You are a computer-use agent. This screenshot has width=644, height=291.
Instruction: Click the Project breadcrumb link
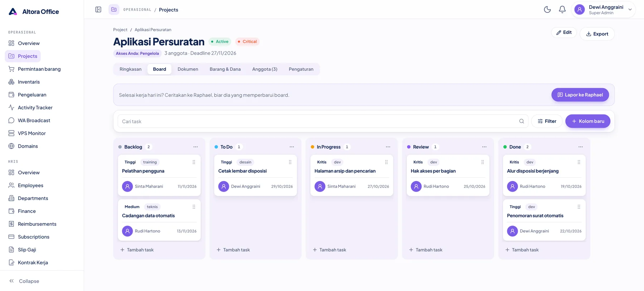[120, 30]
